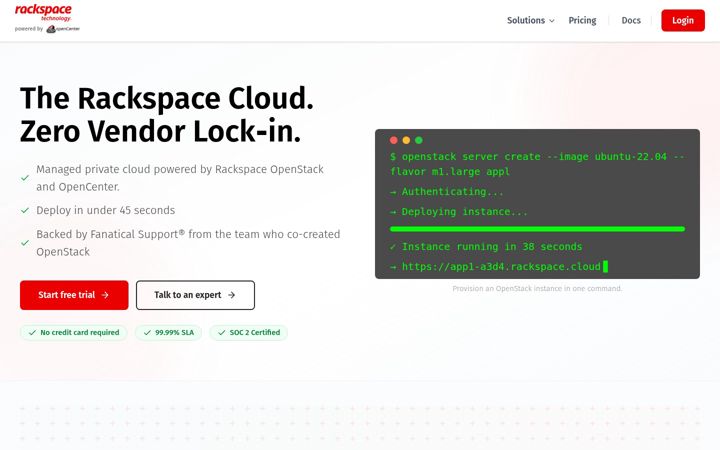Click the Zero Vendor Lock-in headline
Image resolution: width=720 pixels, height=450 pixels.
point(160,131)
